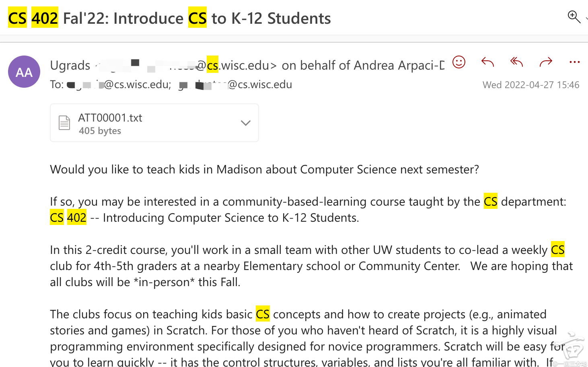This screenshot has height=367, width=588.
Task: Click the document icon of ATT00001.txt
Action: [x=64, y=123]
